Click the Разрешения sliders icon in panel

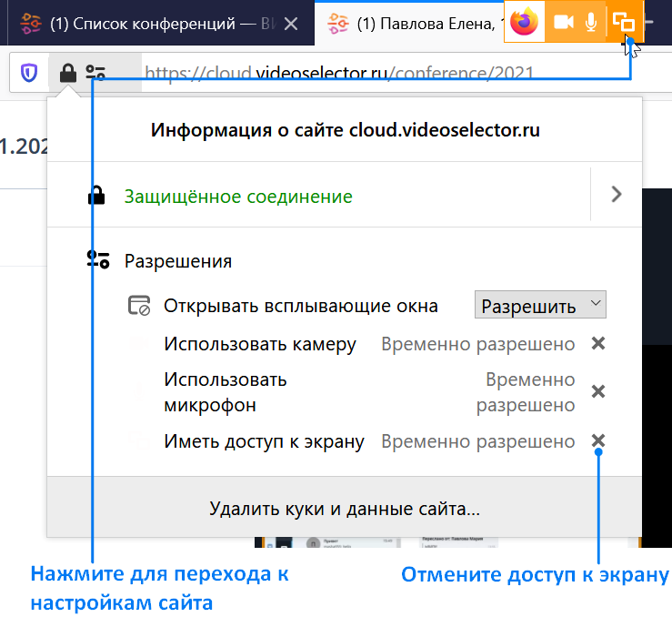point(98,260)
